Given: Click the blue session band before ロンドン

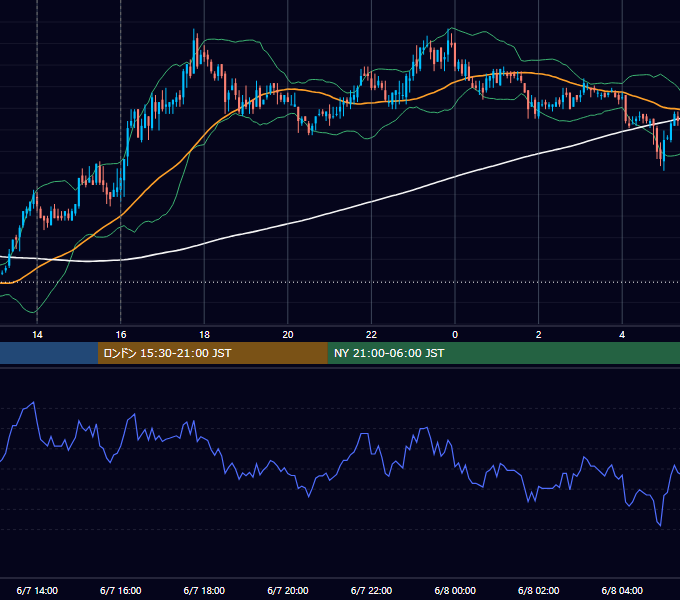Looking at the screenshot, I should (49, 353).
